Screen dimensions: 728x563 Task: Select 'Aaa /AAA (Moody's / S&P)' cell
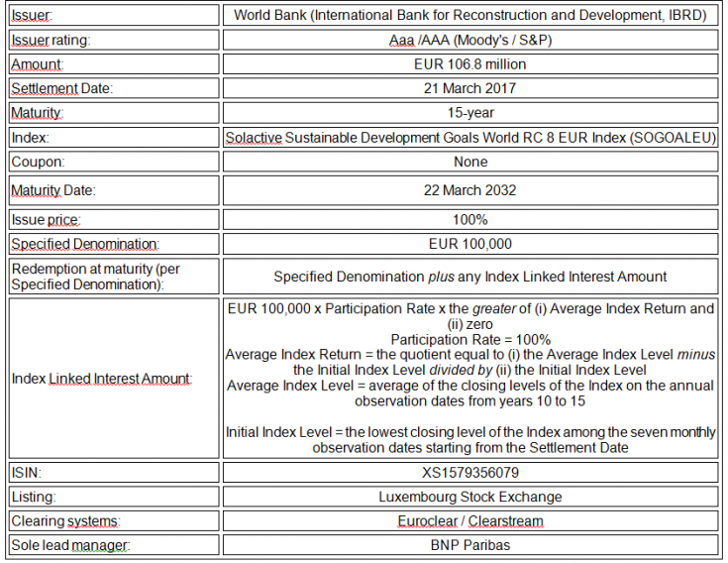469,40
